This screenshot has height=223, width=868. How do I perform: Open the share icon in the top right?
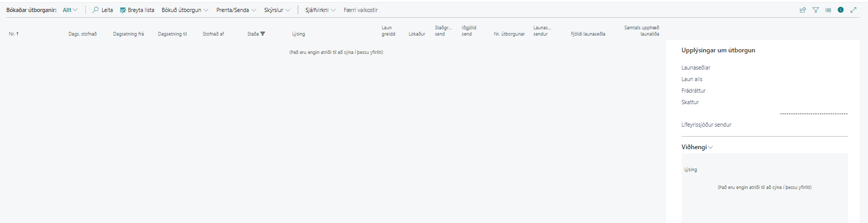[803, 10]
